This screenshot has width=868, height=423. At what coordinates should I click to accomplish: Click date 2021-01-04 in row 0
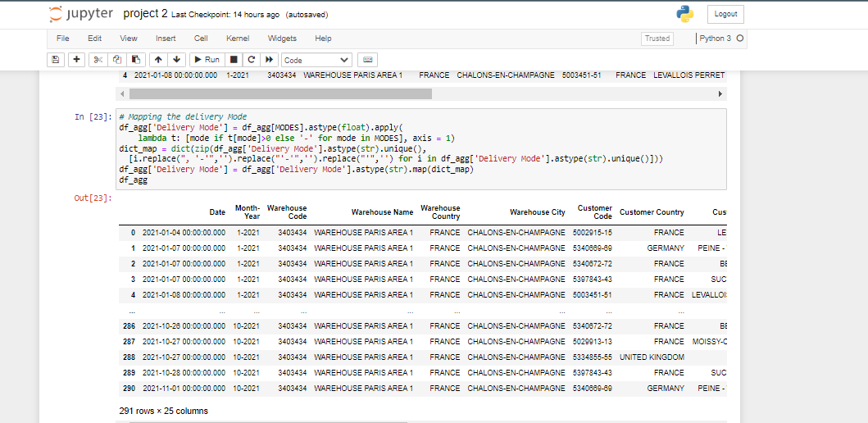(184, 233)
